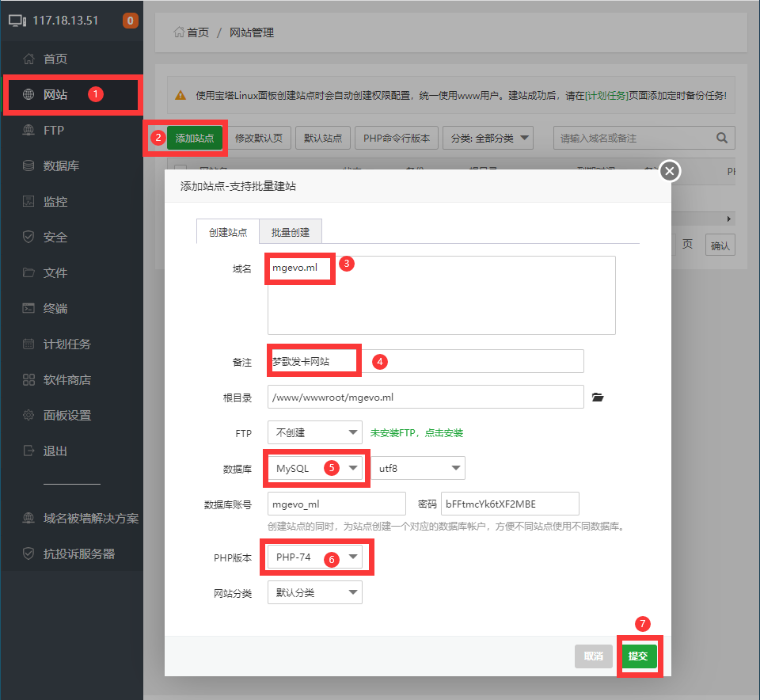Click the 修改默认页 button
This screenshot has height=700, width=760.
click(x=259, y=138)
